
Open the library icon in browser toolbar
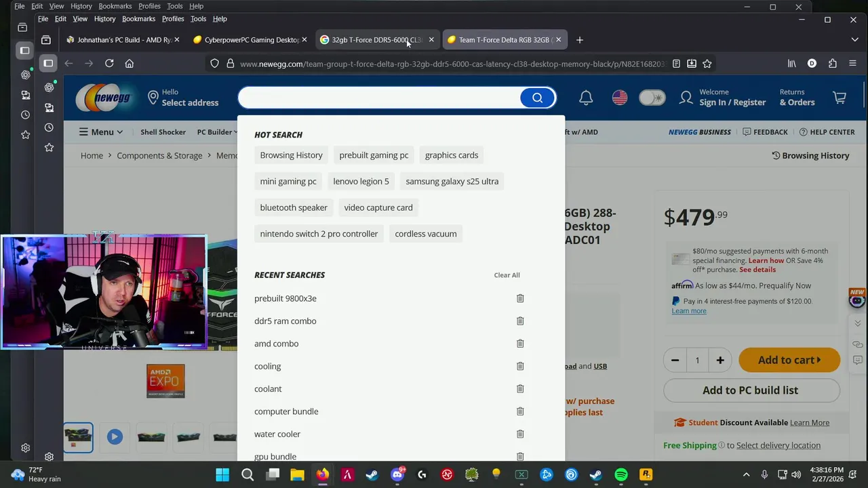pos(792,63)
